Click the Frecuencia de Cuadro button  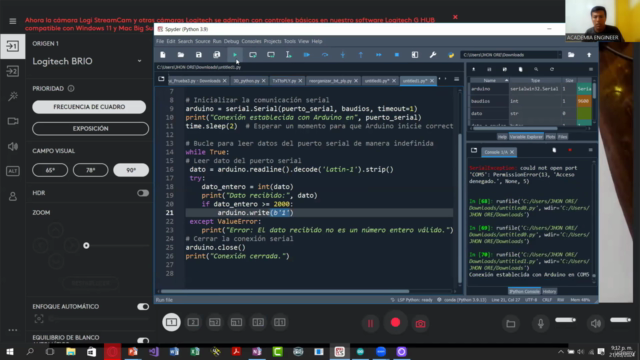[x=89, y=107]
